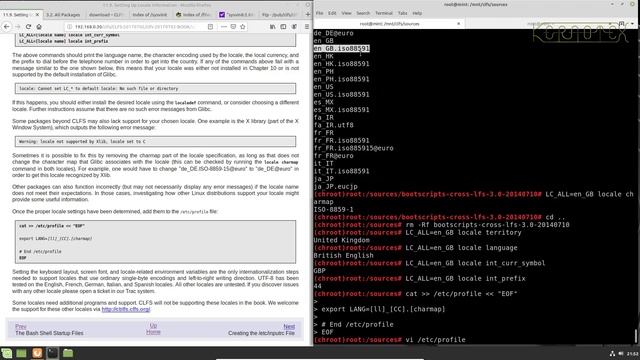Open the terminal Help menu
This screenshot has width=640, height=360.
(x=417, y=13)
